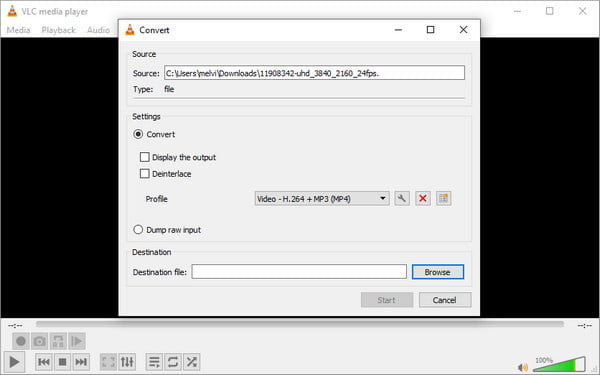Minimize the VLC main window

pos(517,11)
